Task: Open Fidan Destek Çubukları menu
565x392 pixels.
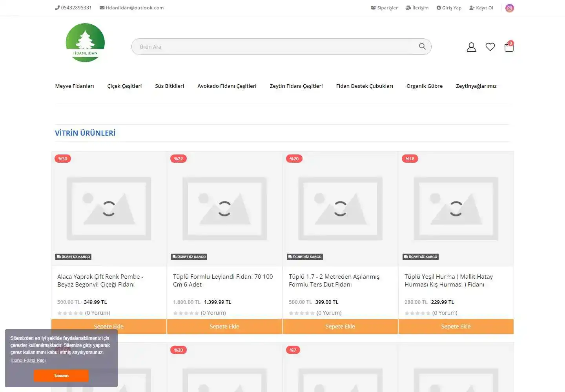Action: pos(365,86)
